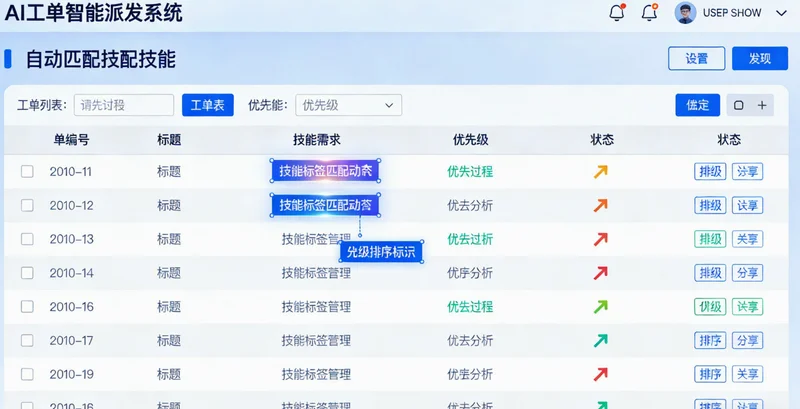The width and height of the screenshot is (800, 409).
Task: Click the 技能需求 column header
Action: 316,140
